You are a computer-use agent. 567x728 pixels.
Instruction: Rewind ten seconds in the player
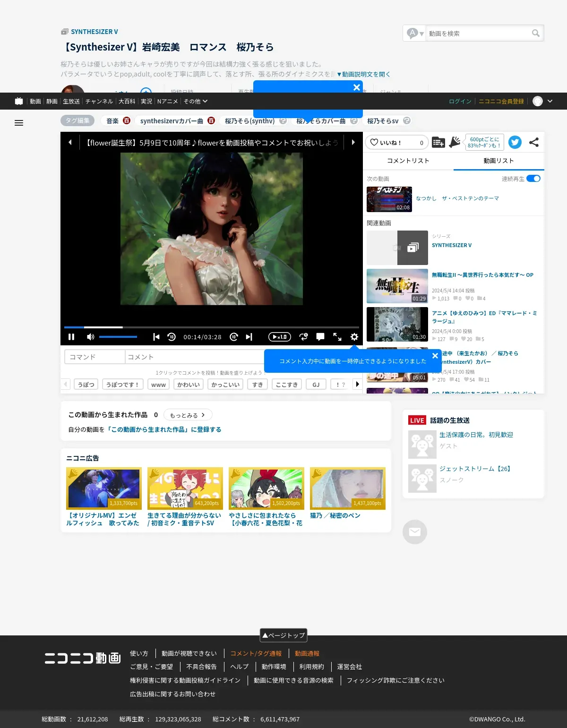pyautogui.click(x=172, y=337)
